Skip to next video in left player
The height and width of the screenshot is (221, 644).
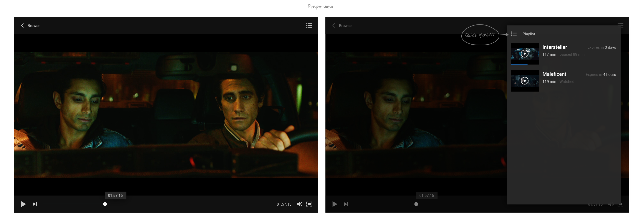35,204
